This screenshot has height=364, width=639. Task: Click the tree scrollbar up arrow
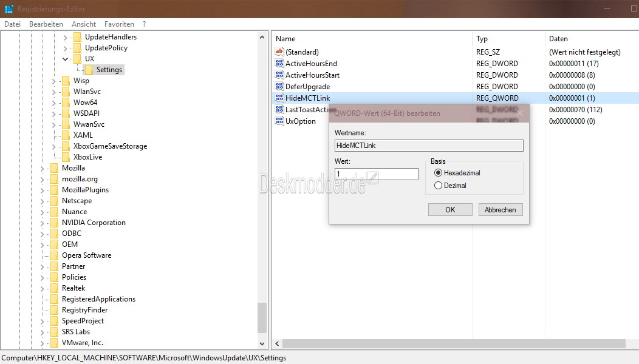pyautogui.click(x=262, y=37)
